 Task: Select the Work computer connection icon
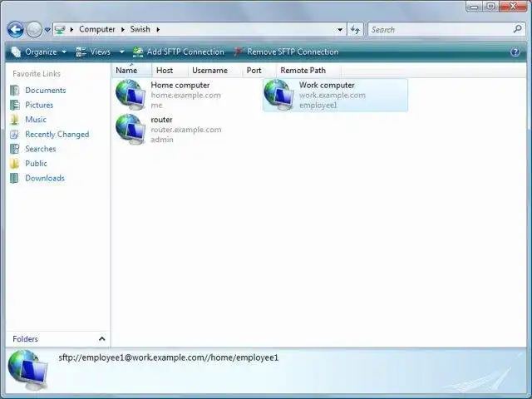[x=278, y=95]
